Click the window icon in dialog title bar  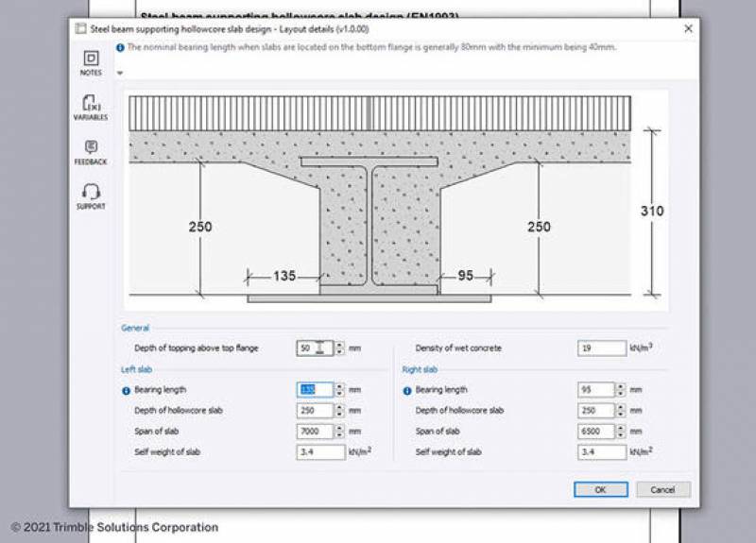point(81,29)
